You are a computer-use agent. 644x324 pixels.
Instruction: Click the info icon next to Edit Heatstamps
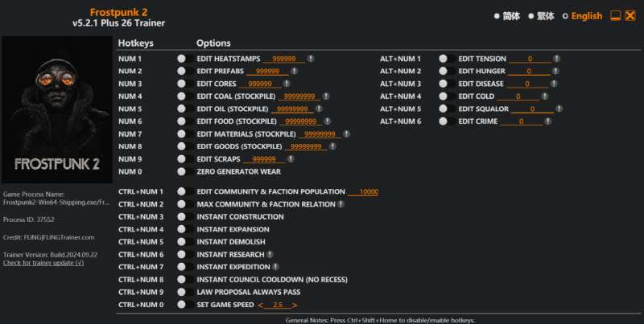click(x=311, y=59)
